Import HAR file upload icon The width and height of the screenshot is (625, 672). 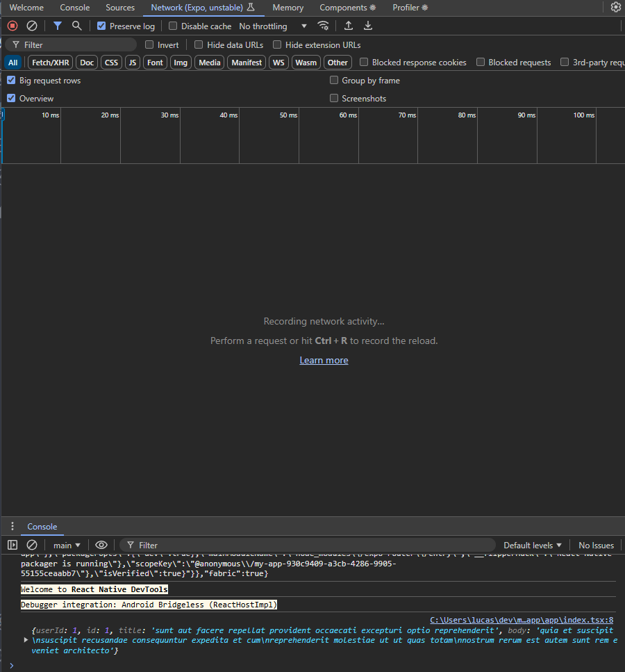tap(349, 26)
